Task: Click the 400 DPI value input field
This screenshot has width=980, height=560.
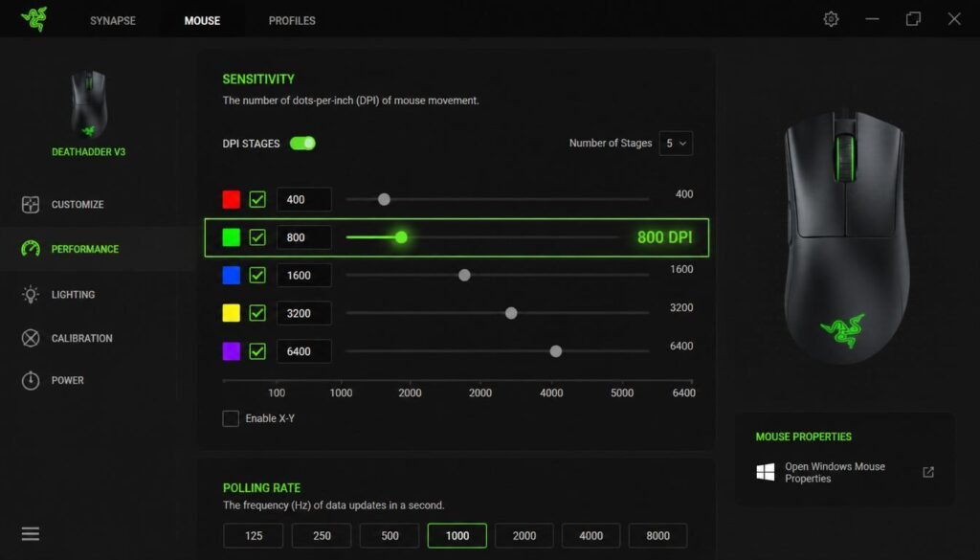Action: pyautogui.click(x=303, y=199)
